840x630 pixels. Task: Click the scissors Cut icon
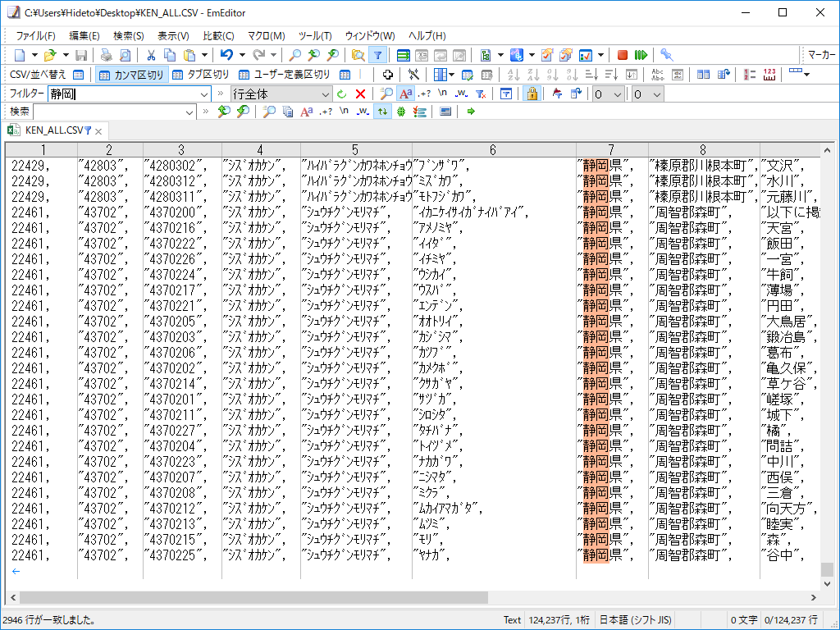[151, 55]
